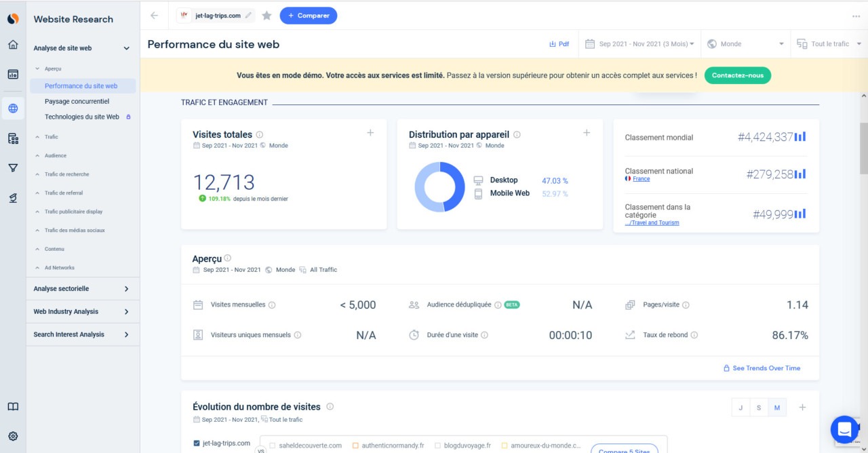Check the authenticnormandy.fr checkbox
The image size is (868, 453).
(x=355, y=446)
